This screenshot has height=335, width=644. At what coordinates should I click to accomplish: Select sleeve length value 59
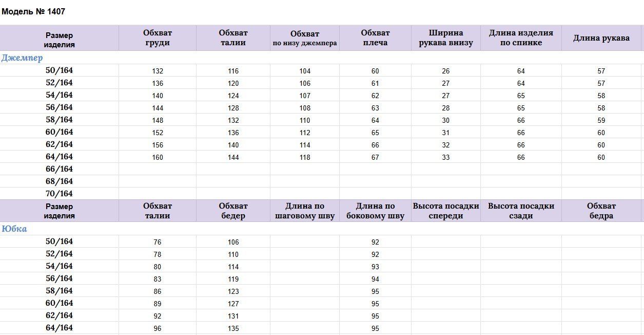pyautogui.click(x=601, y=120)
